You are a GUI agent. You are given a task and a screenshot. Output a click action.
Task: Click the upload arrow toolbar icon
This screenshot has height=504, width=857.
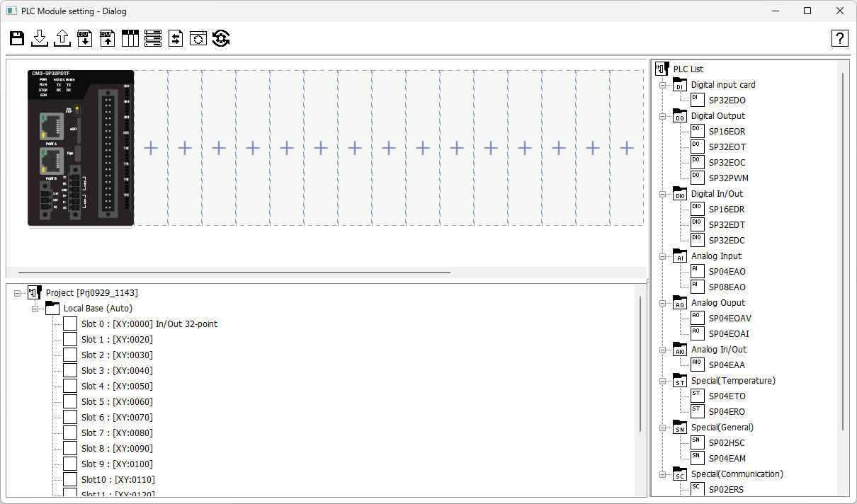coord(62,38)
